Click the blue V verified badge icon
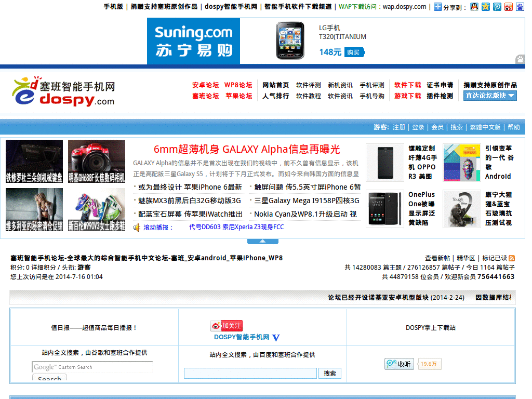Screen dimensions: 532x399 tap(276, 338)
